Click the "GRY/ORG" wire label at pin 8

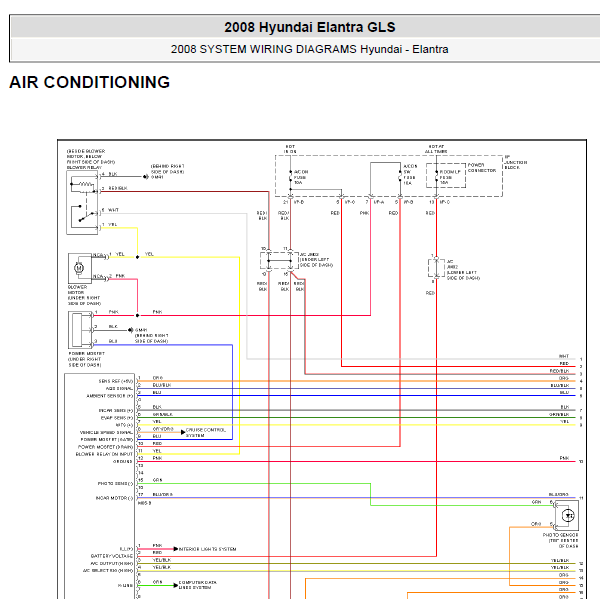[163, 429]
